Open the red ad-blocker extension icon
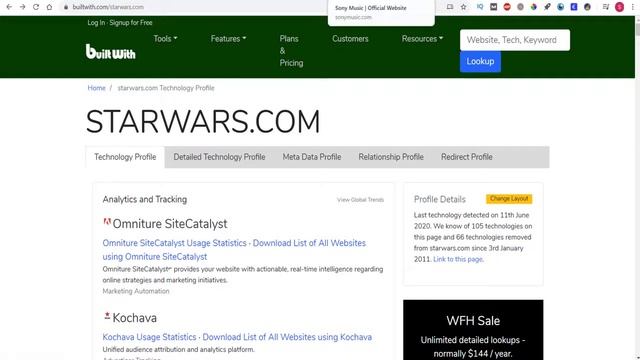 507,7
